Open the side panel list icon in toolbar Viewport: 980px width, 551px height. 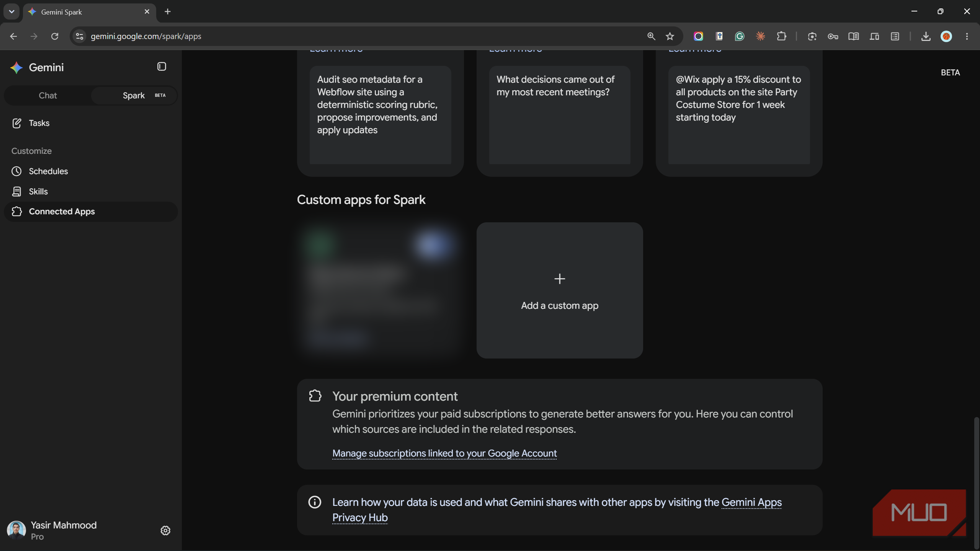895,36
